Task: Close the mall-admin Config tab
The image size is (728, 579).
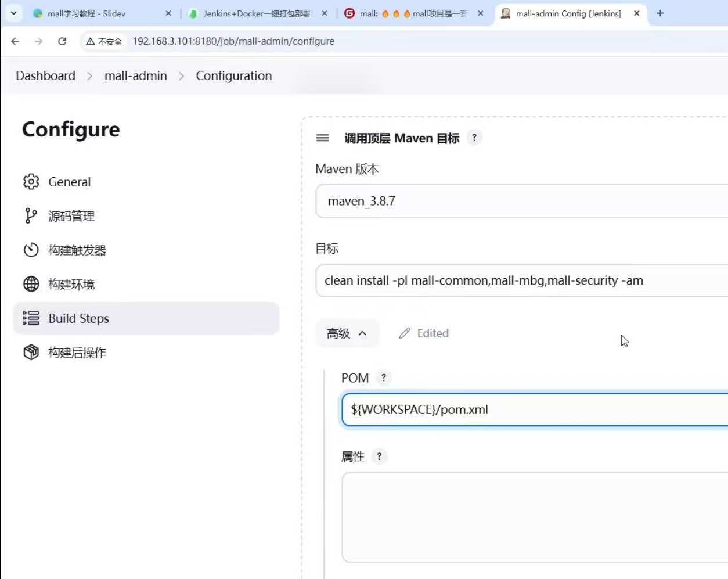Action: point(637,13)
